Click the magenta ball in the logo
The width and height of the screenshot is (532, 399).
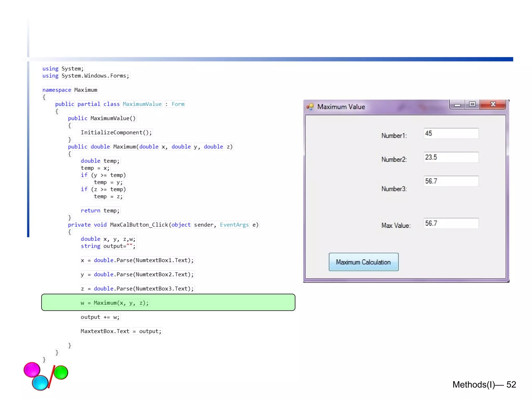pos(32,369)
